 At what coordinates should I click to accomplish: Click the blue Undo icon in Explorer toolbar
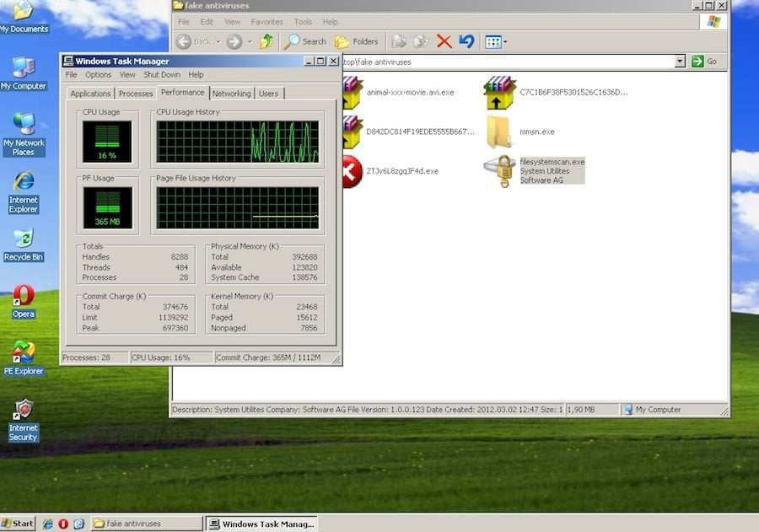[x=466, y=41]
